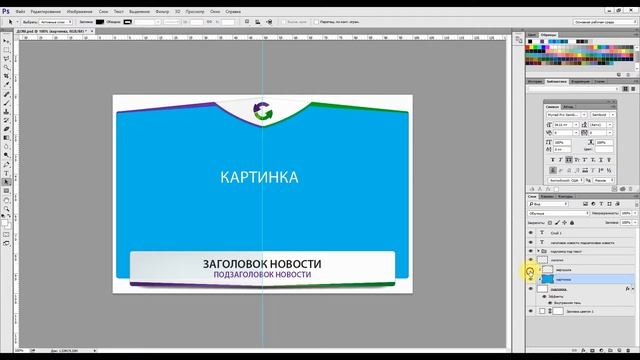640x360 pixels.
Task: Select the Lasso tool
Action: [7, 59]
